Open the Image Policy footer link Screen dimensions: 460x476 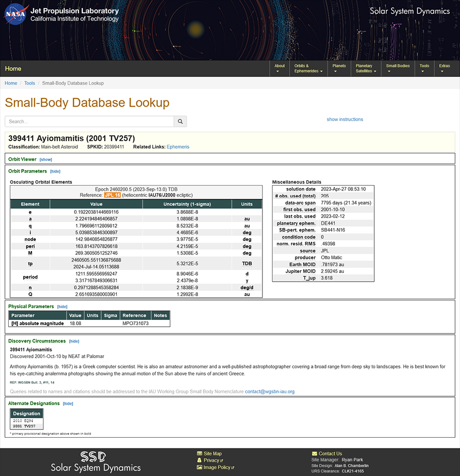(217, 467)
